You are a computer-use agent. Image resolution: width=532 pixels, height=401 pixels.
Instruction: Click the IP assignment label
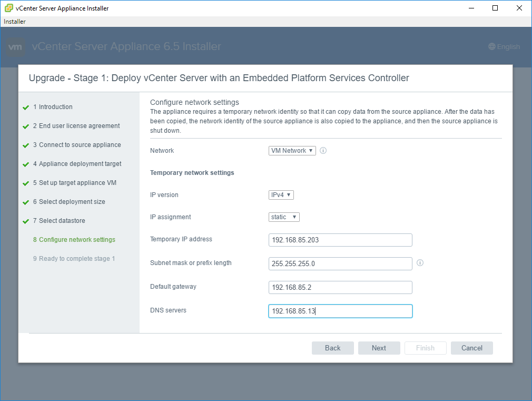pyautogui.click(x=170, y=217)
